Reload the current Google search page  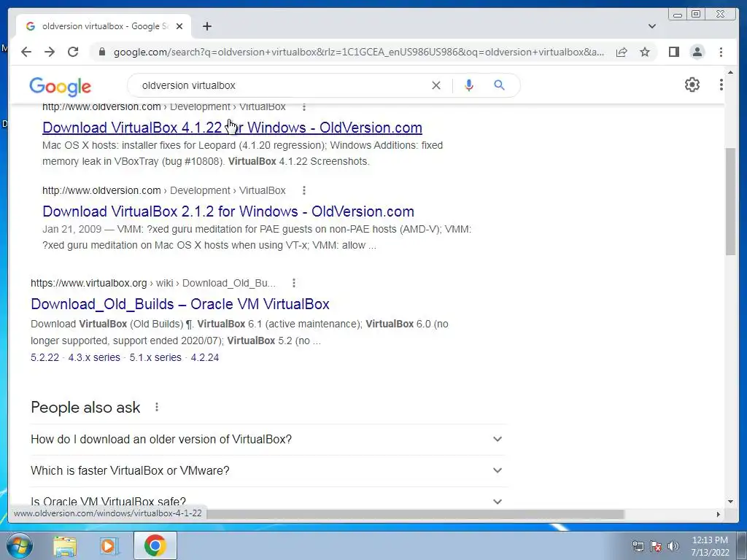pos(73,52)
